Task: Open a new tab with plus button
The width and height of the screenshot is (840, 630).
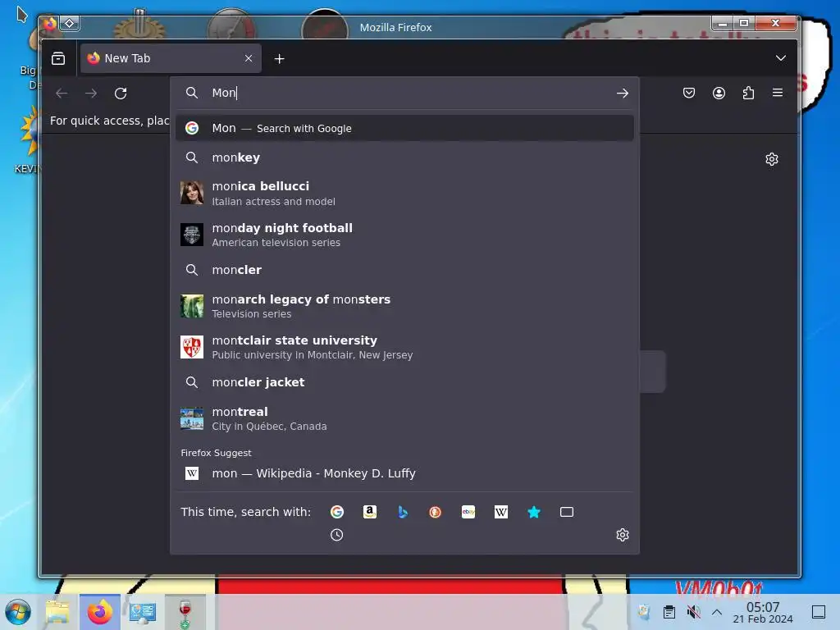Action: (x=279, y=59)
